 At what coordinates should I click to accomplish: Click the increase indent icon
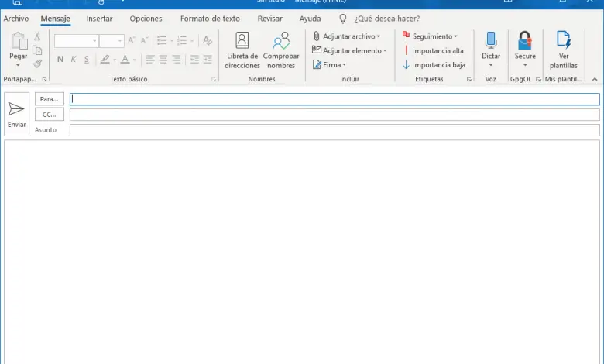pos(208,60)
